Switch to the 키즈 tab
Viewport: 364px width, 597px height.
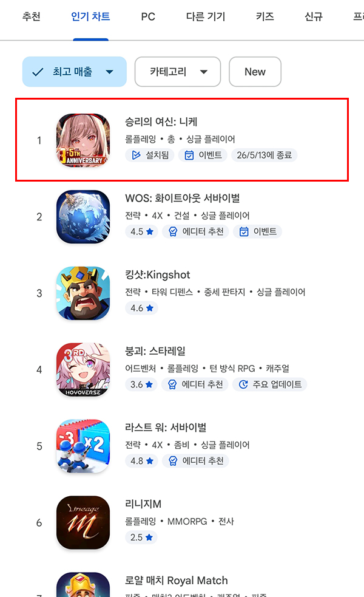pyautogui.click(x=265, y=17)
